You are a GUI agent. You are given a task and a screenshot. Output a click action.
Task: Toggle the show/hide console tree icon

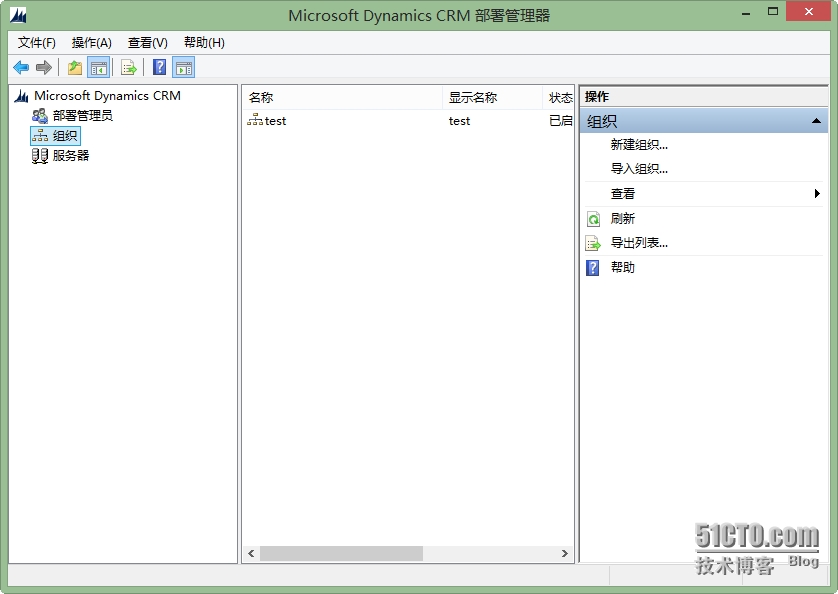click(x=99, y=67)
